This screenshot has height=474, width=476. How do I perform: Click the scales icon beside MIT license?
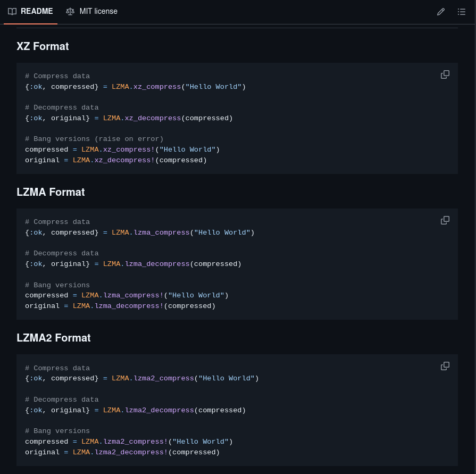coord(70,11)
